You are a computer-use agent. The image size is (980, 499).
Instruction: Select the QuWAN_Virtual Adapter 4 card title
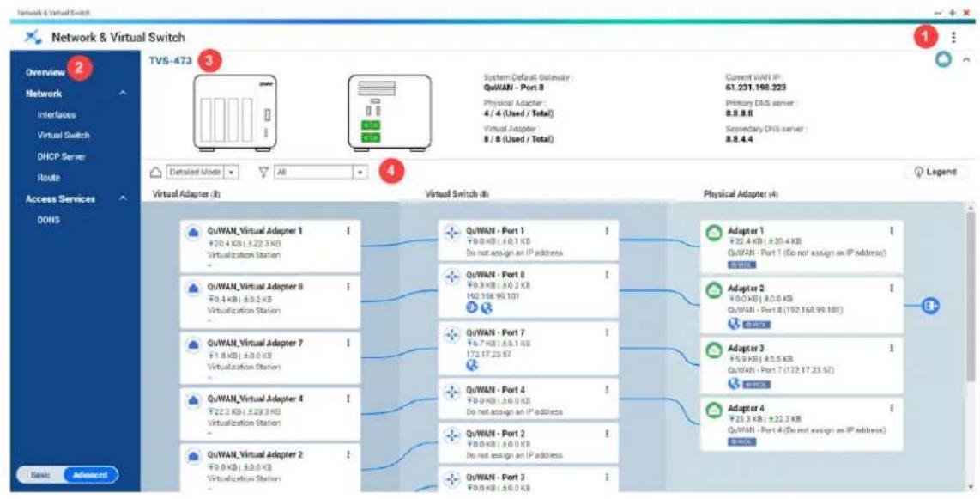coord(255,399)
